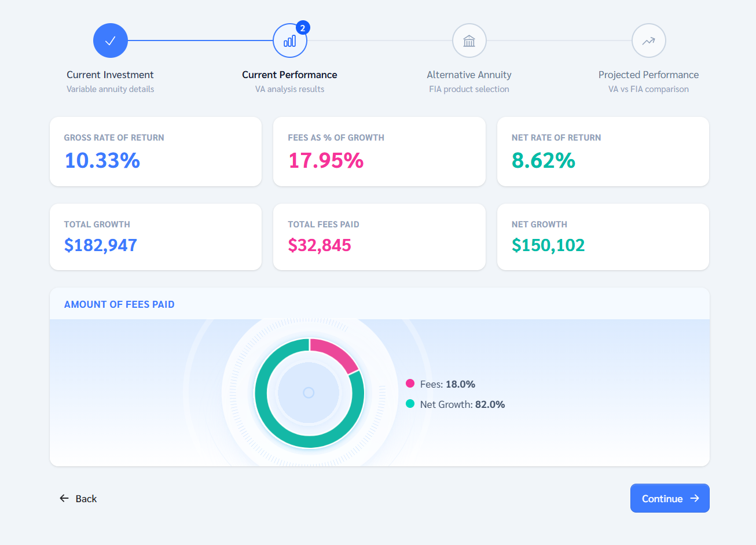
Task: Click the left arrow beside Back
Action: (x=64, y=498)
